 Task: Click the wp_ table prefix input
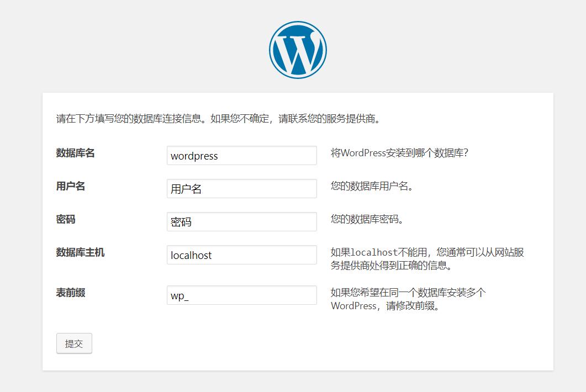coord(241,295)
